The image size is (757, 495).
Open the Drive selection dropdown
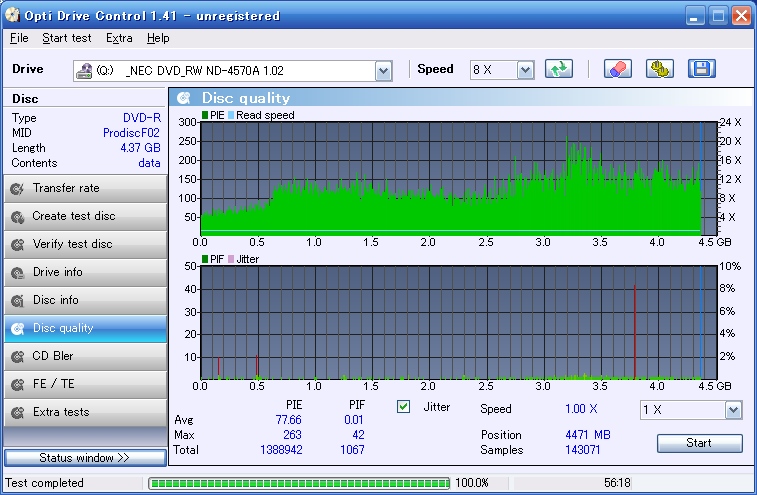pos(383,71)
